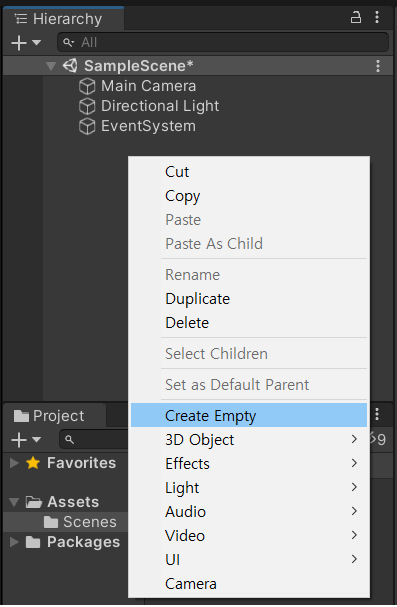Viewport: 397px width, 607px height.
Task: Click Paste As Child menu entry
Action: pyautogui.click(x=249, y=244)
